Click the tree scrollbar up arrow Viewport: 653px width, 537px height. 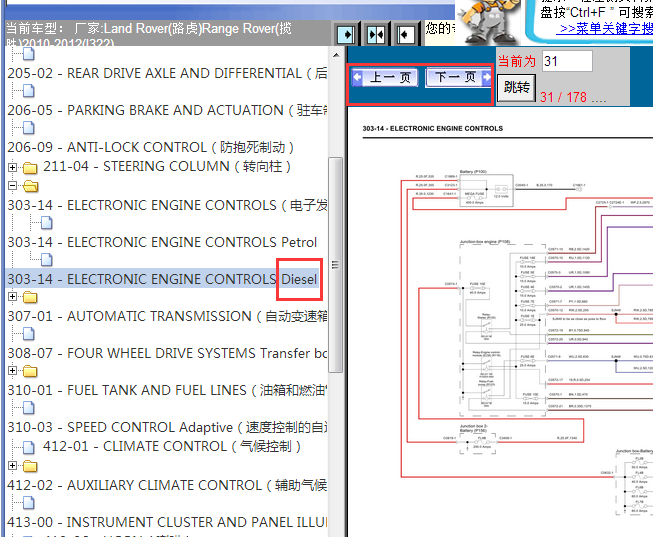(336, 55)
